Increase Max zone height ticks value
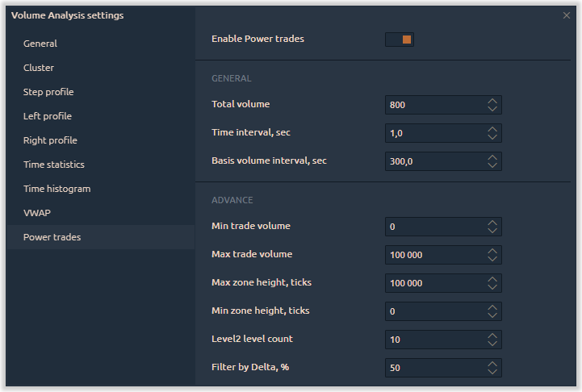 click(492, 279)
